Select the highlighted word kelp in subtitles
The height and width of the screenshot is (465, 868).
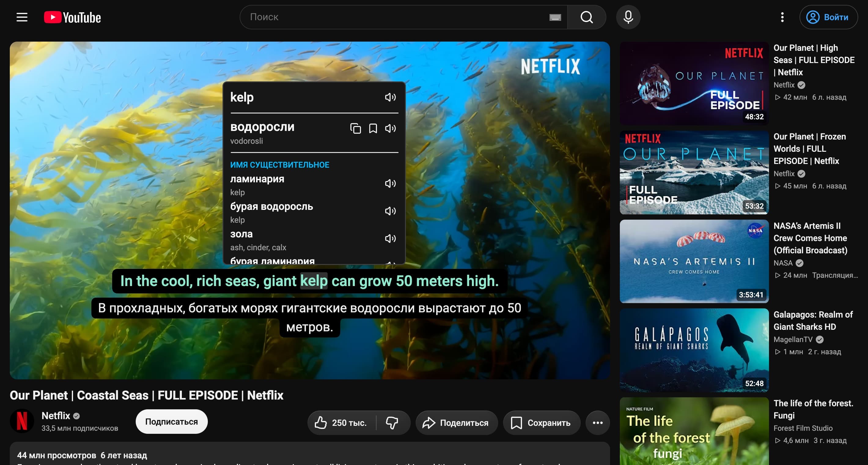(314, 281)
